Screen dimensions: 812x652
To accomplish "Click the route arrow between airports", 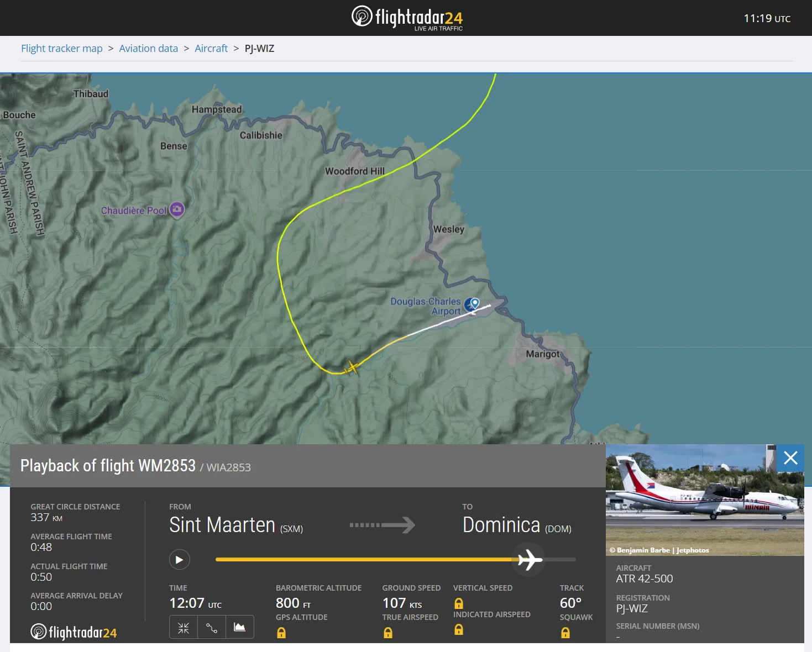I will pyautogui.click(x=383, y=525).
